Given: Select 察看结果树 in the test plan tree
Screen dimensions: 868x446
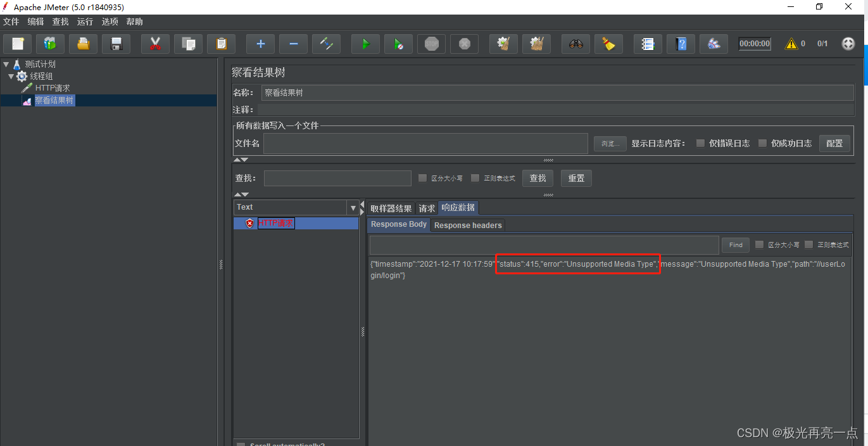Looking at the screenshot, I should 54,100.
